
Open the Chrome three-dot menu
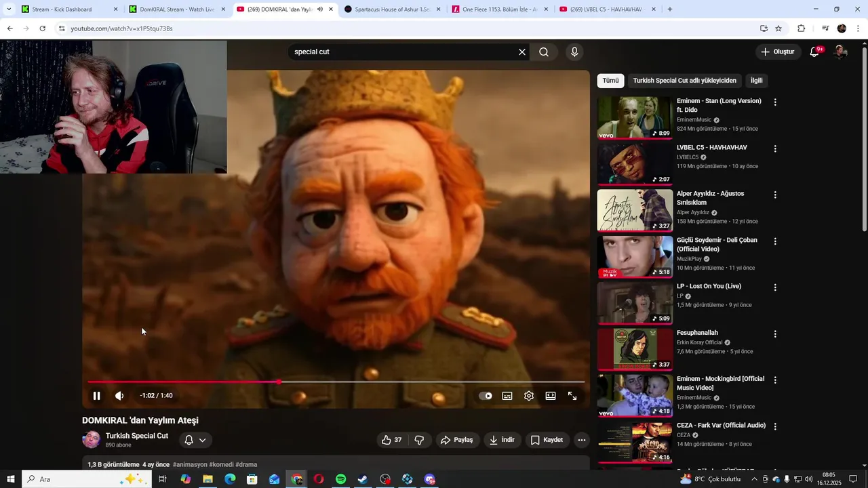tap(858, 28)
